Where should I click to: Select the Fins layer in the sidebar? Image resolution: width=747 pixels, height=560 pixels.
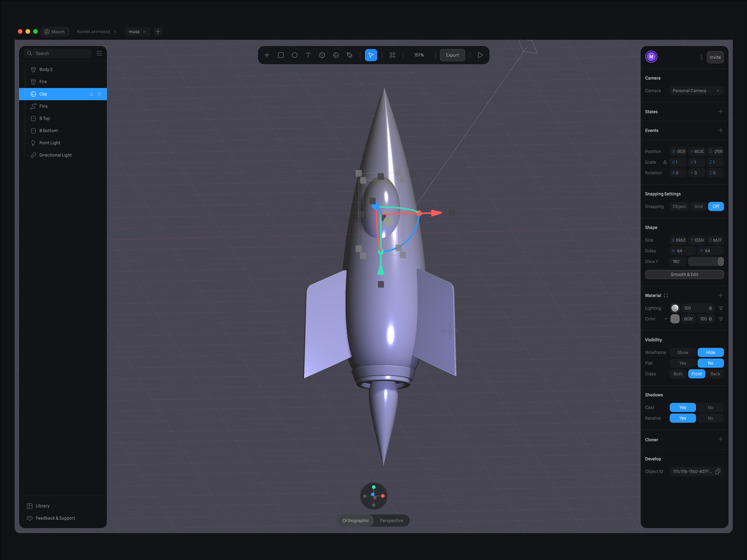[43, 106]
